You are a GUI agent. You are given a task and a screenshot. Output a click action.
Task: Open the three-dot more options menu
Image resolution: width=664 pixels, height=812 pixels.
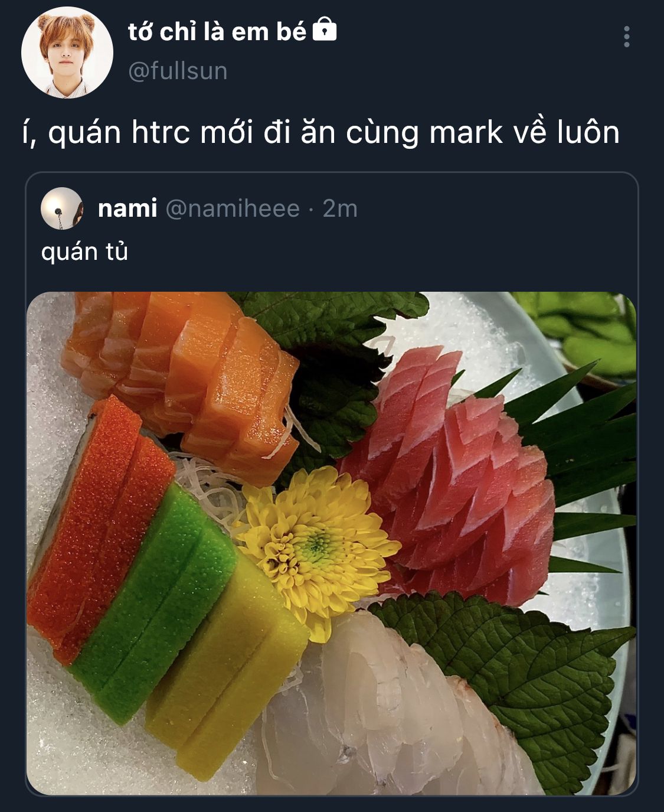click(626, 37)
